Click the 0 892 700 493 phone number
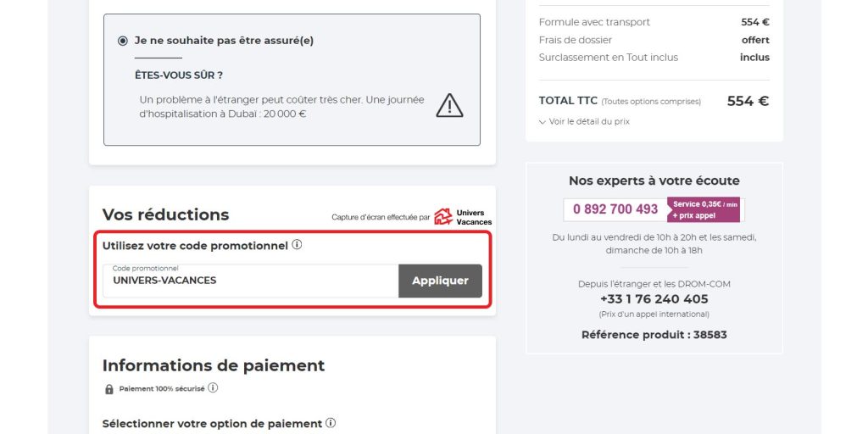The width and height of the screenshot is (868, 434). pyautogui.click(x=615, y=209)
